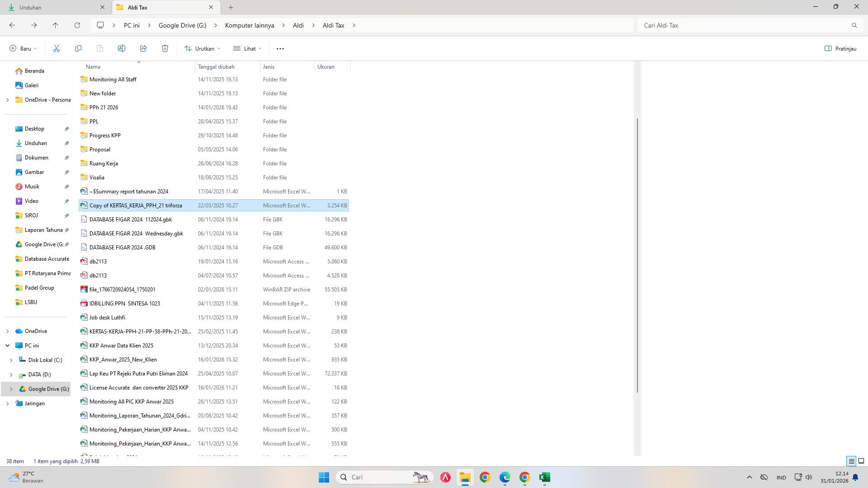Unpin the Unduhan folder pin icon
Image resolution: width=868 pixels, height=488 pixels.
[66, 143]
